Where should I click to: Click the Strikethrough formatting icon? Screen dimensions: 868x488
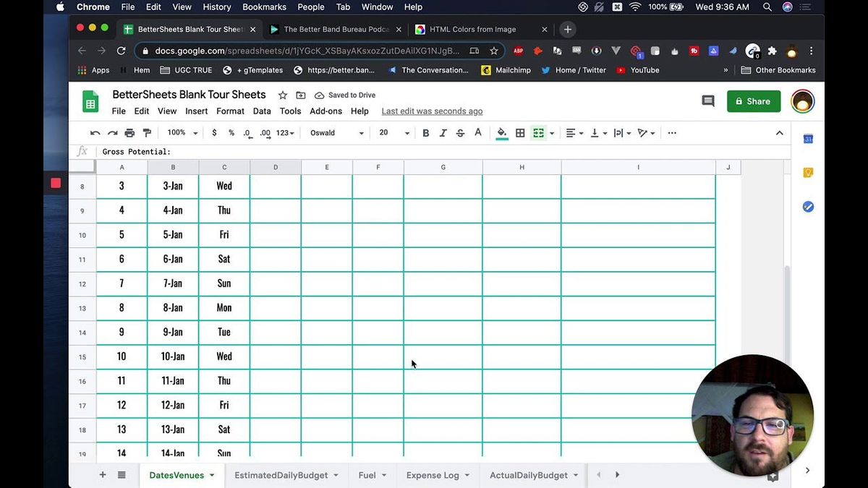coord(461,132)
